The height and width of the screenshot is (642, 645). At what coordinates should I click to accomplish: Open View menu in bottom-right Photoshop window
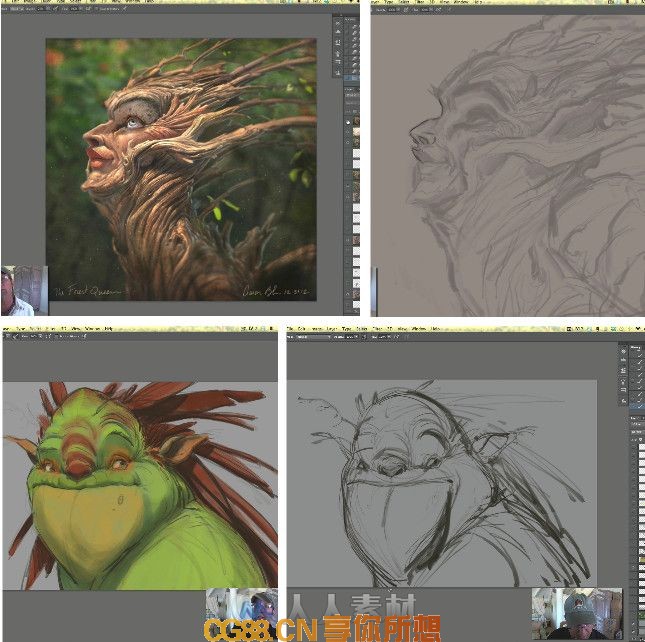point(401,329)
